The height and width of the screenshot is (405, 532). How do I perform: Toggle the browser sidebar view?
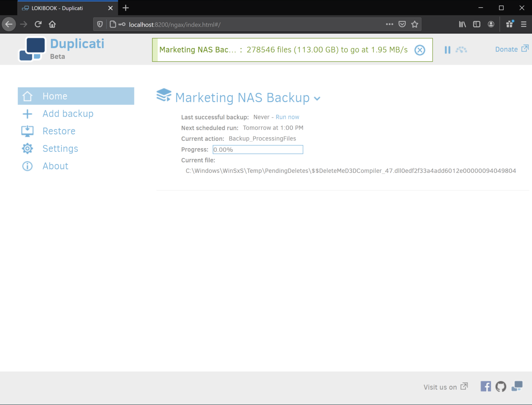[476, 24]
